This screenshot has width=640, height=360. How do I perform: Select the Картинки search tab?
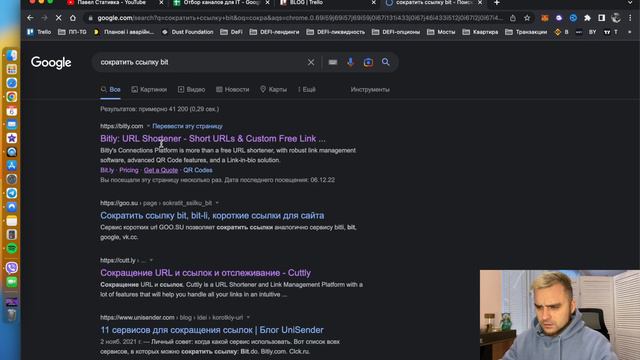pos(149,89)
